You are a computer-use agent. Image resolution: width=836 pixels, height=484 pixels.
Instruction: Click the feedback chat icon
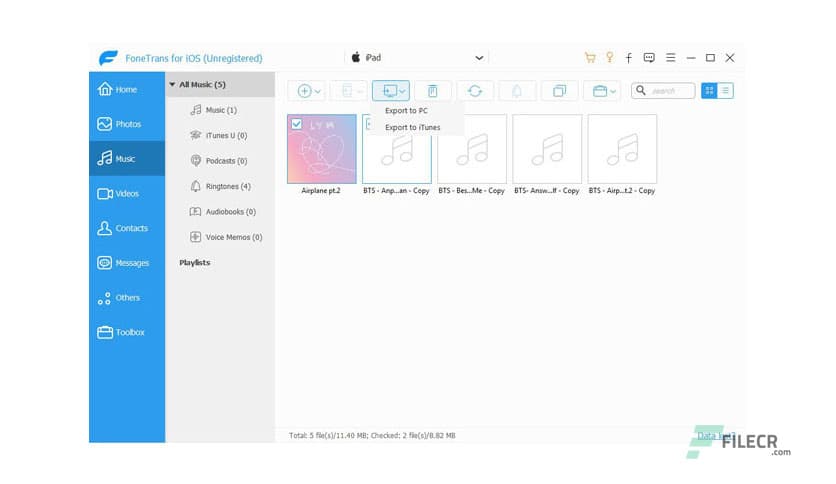(649, 58)
